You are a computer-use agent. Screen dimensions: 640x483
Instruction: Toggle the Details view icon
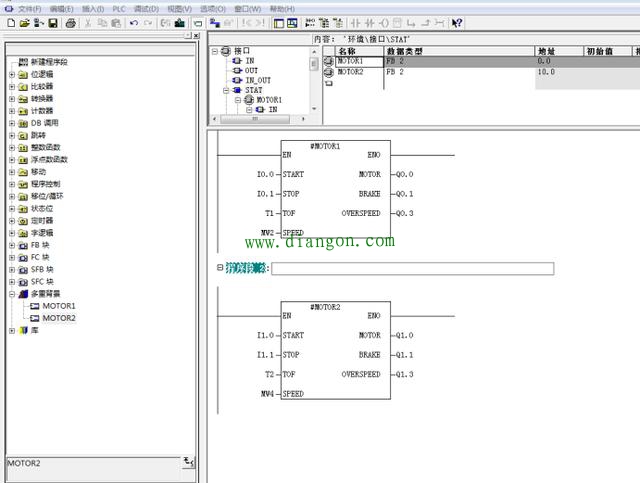(x=292, y=23)
